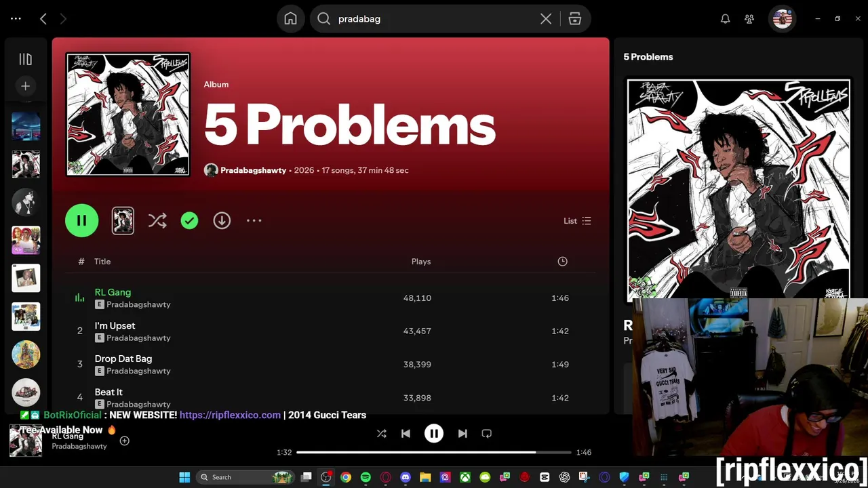
Task: Toggle shuffle in the player bar
Action: tap(381, 434)
